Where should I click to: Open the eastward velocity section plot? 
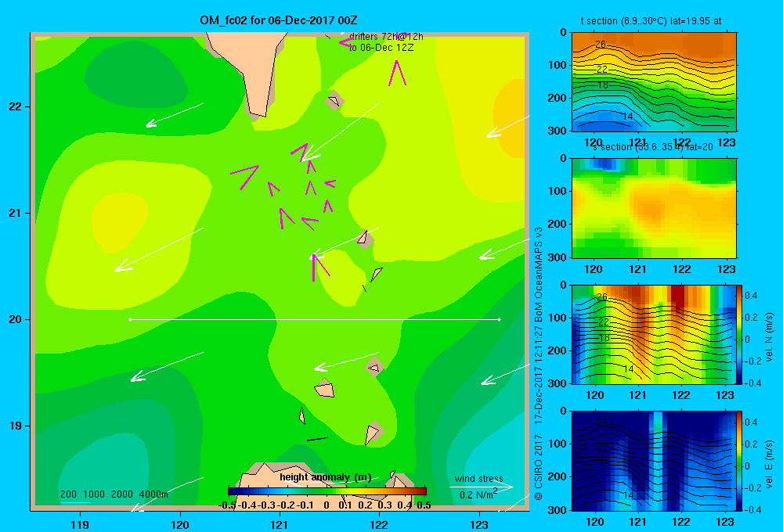[x=654, y=461]
